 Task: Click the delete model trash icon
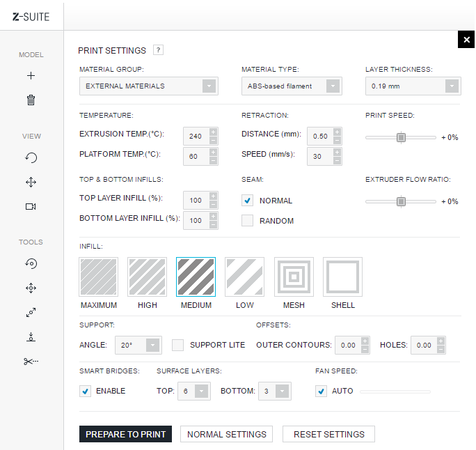(31, 100)
